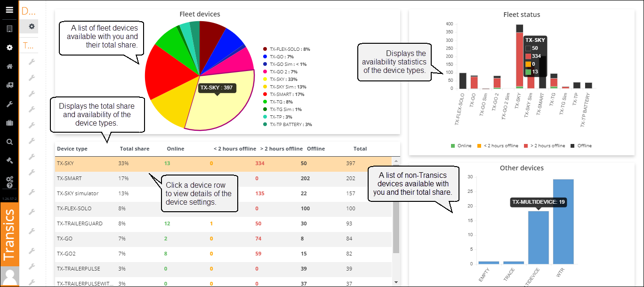Go to the home icon in the sidebar
The image size is (644, 287).
[9, 66]
